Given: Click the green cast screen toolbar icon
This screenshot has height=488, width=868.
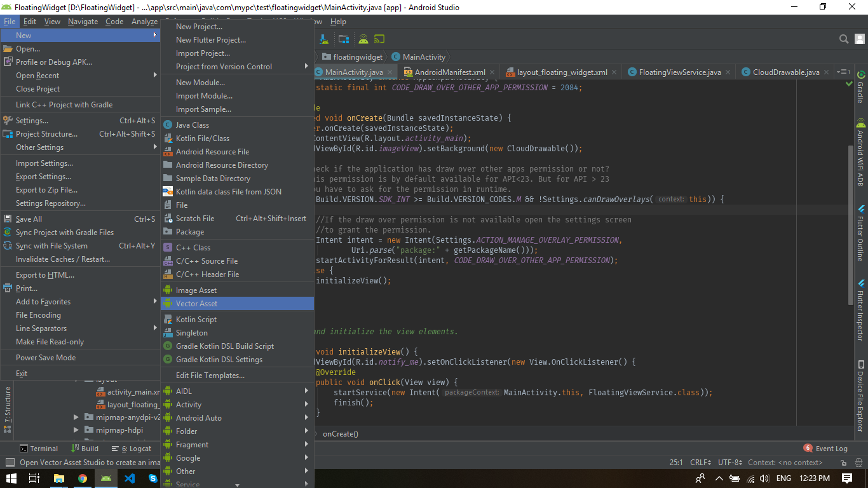Looking at the screenshot, I should click(379, 39).
